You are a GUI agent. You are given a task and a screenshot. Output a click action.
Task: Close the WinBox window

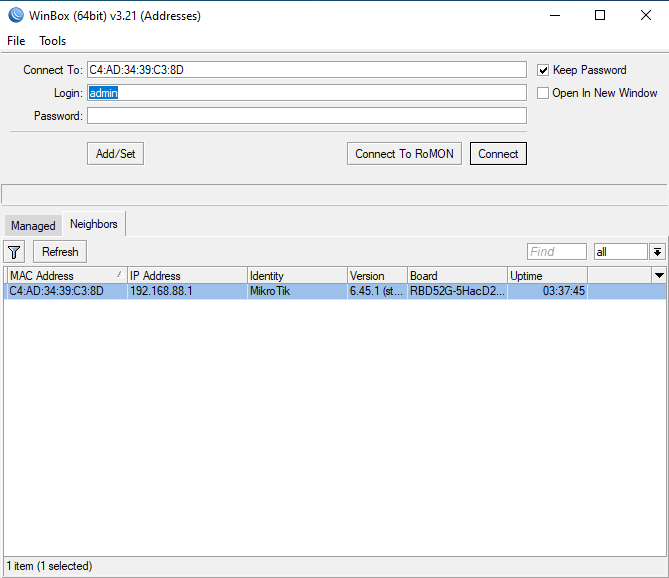(x=646, y=15)
